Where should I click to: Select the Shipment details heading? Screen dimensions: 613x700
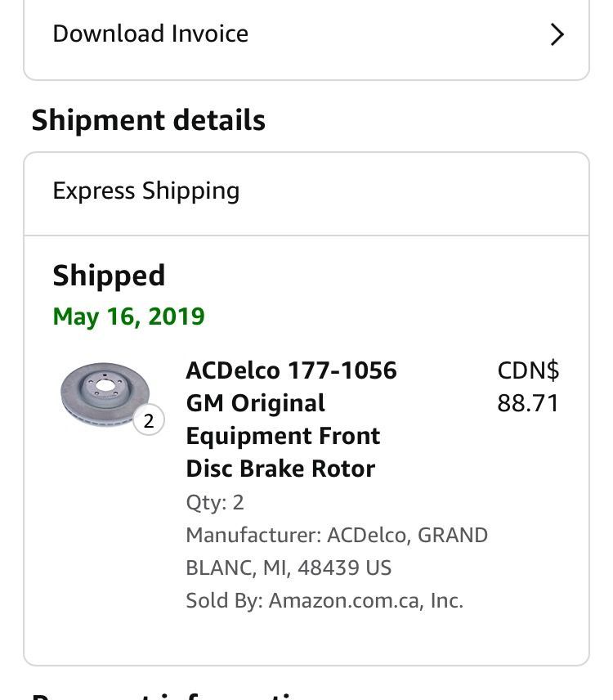click(x=148, y=120)
